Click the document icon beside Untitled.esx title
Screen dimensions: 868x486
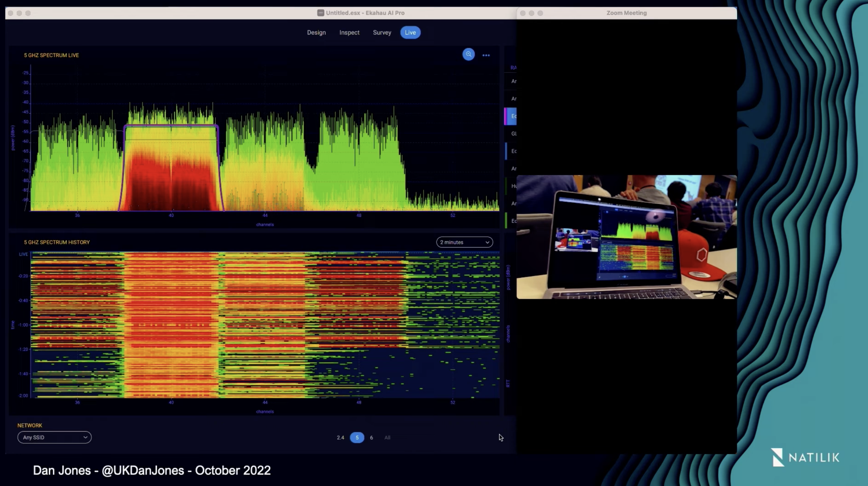[320, 13]
